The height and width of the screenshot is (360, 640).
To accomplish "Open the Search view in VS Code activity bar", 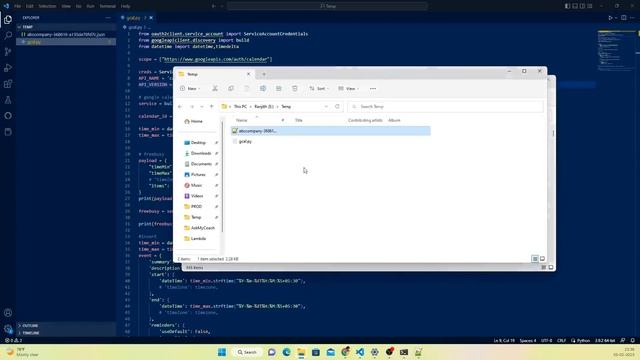I will point(8,36).
